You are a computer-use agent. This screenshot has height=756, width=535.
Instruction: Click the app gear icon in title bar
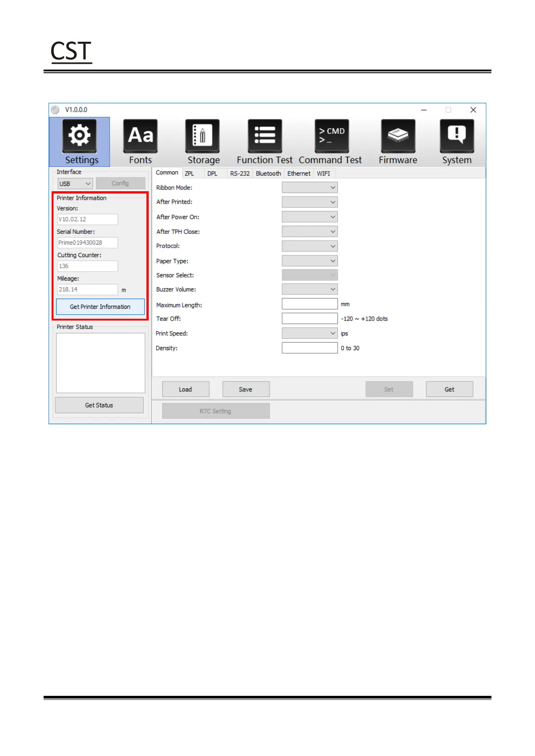[55, 110]
